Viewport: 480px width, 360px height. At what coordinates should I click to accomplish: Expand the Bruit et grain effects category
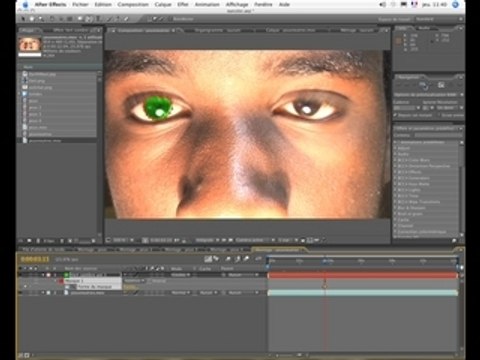[395, 214]
